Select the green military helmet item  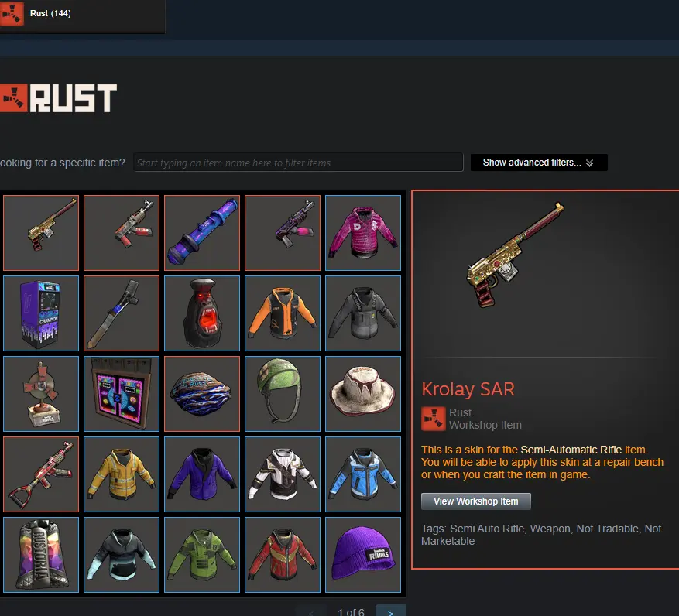point(283,394)
